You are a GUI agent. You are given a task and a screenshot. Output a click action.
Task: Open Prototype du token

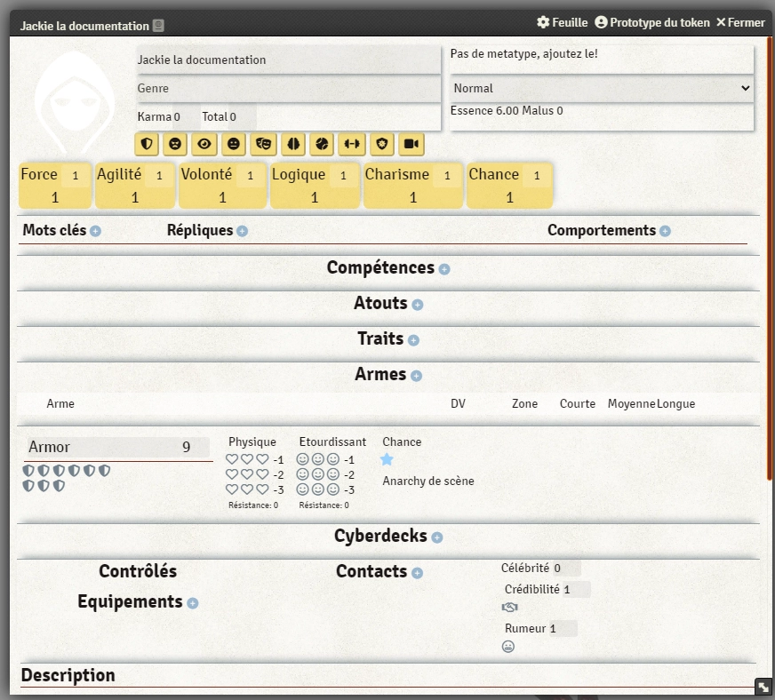point(651,22)
